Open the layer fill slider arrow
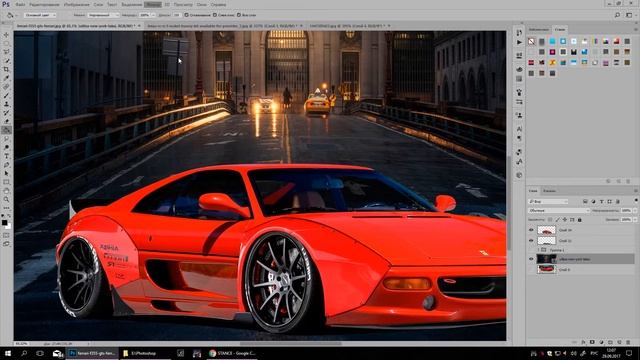Viewport: 640px width, 360px height. point(635,220)
